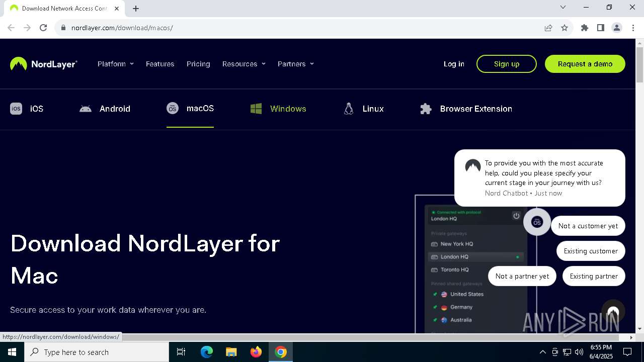
Task: Go back with browser back arrow
Action: (11, 28)
